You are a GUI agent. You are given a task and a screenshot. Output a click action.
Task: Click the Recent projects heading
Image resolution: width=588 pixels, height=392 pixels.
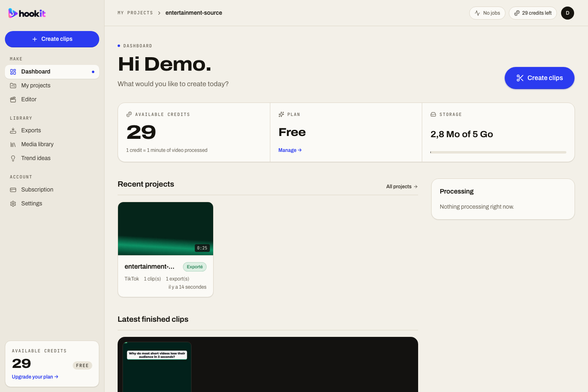pos(146,184)
